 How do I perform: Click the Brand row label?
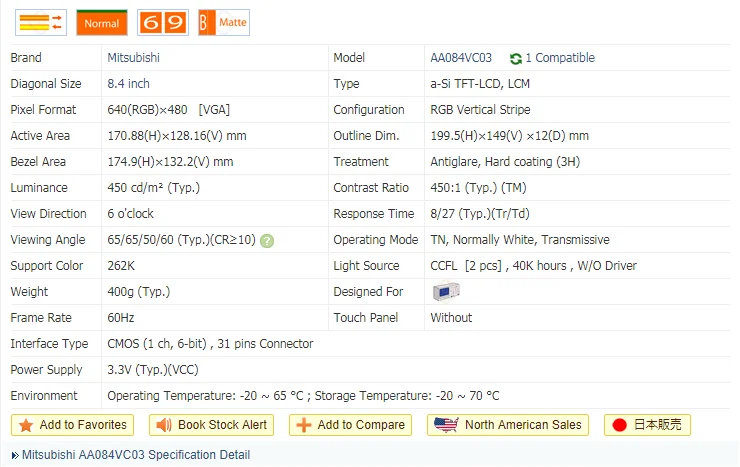click(x=26, y=58)
